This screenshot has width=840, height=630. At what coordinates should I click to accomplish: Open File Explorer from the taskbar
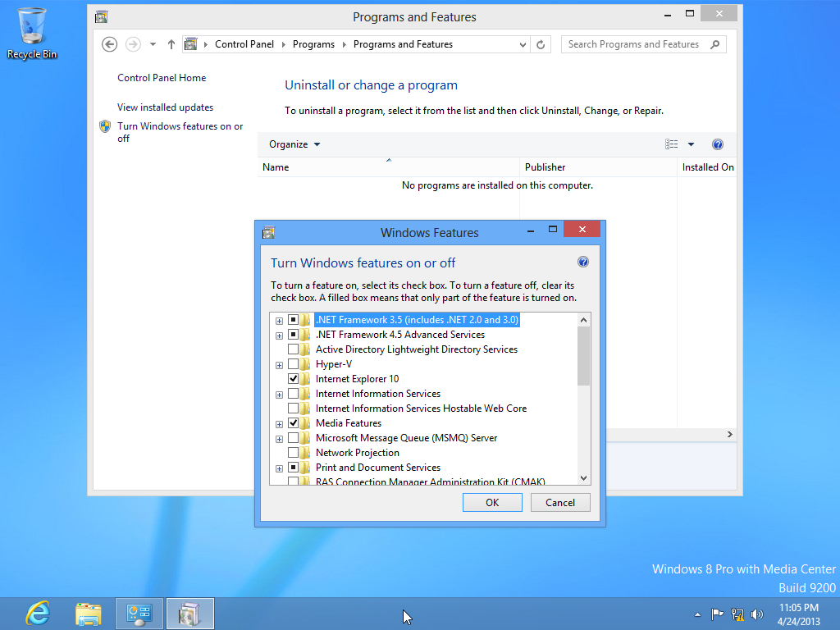[89, 614]
